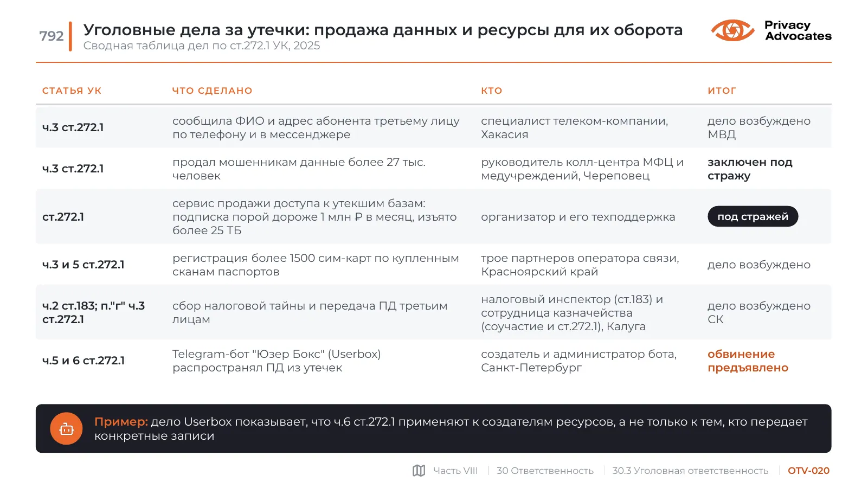Click the OTV-020 code in the footer
The width and height of the screenshot is (868, 488).
pos(808,471)
